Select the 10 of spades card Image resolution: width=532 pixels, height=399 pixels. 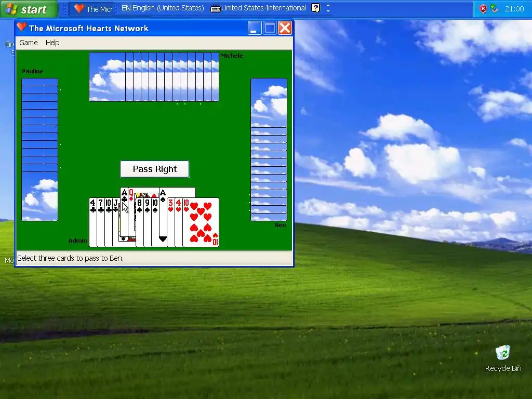(155, 222)
